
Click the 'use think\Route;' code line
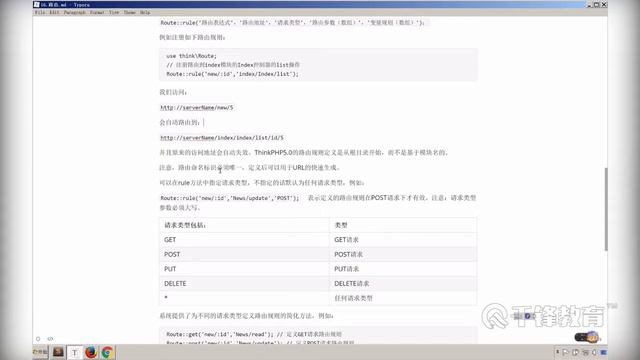coord(191,56)
